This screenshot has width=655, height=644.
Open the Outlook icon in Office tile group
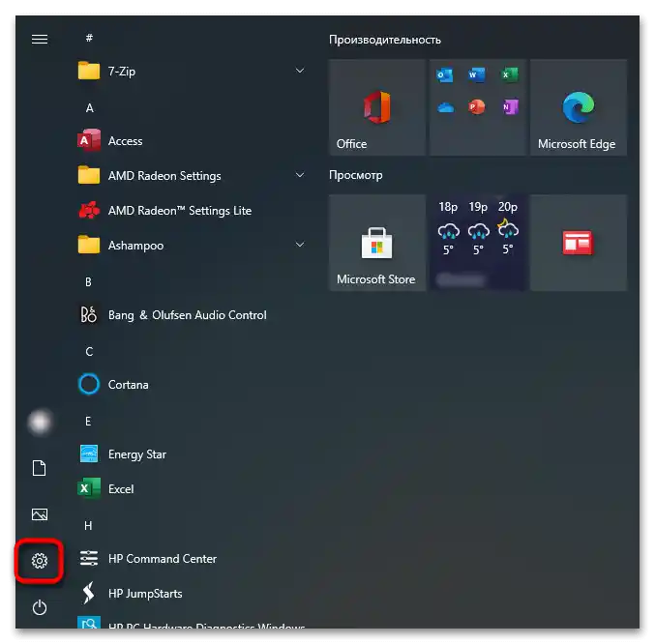[x=444, y=75]
